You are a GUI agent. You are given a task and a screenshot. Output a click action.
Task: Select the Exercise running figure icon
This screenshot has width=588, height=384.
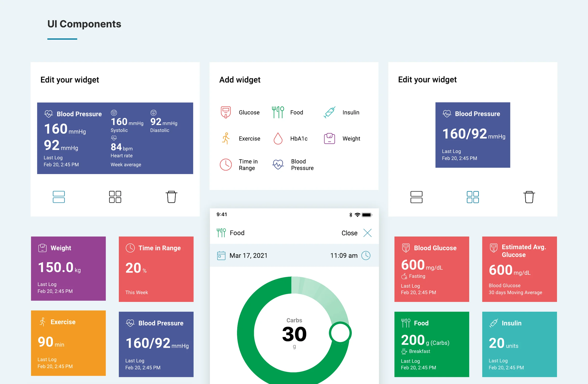(x=226, y=138)
